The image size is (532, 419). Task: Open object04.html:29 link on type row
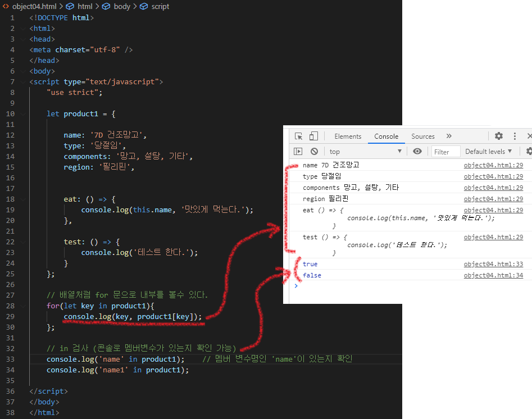[x=493, y=176]
